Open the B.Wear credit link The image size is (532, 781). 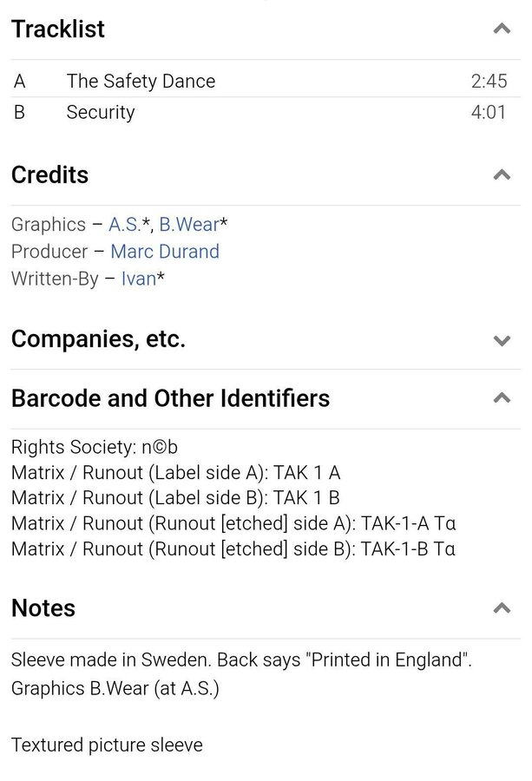click(189, 225)
